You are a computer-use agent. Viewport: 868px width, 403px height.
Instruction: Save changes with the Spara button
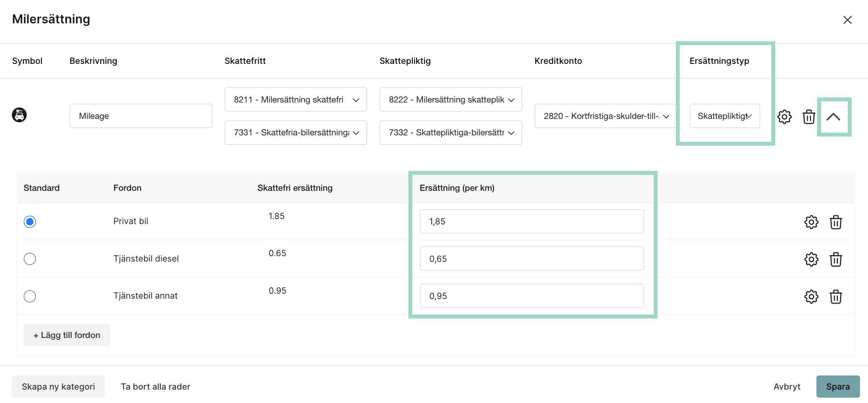pos(838,387)
